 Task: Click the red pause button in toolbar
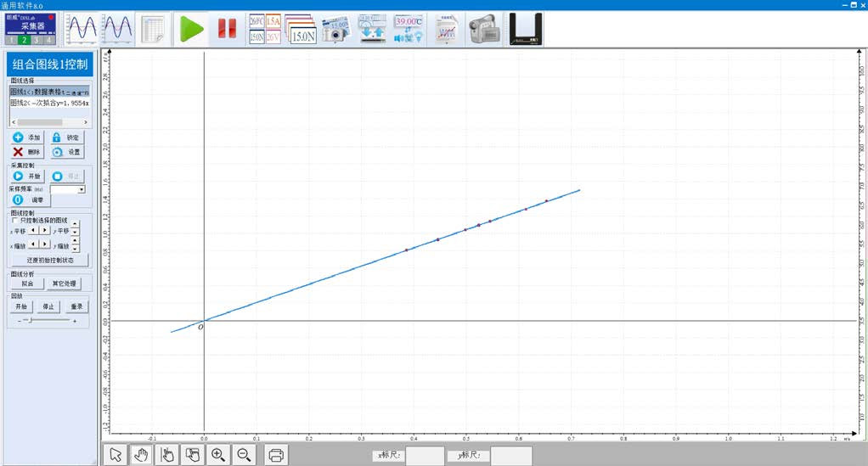point(227,29)
